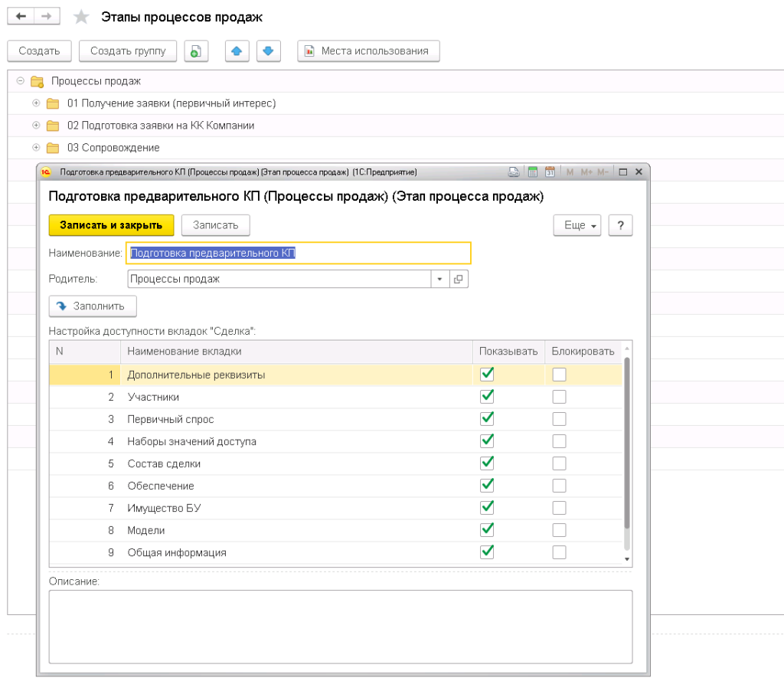Click the copy element icon in toolbar
The width and height of the screenshot is (784, 681).
coord(196,51)
